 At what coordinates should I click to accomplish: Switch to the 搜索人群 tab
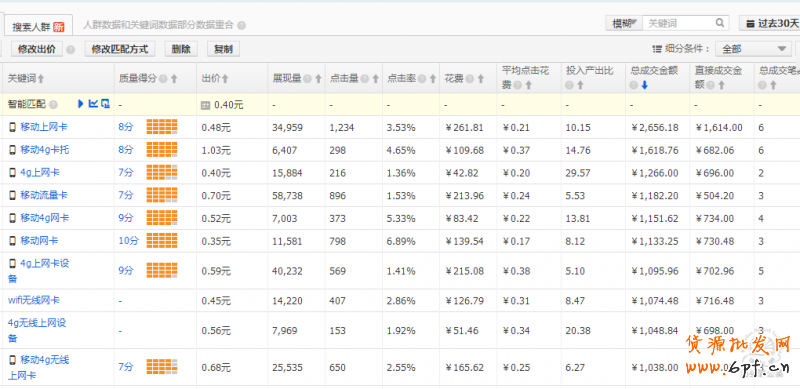click(39, 26)
